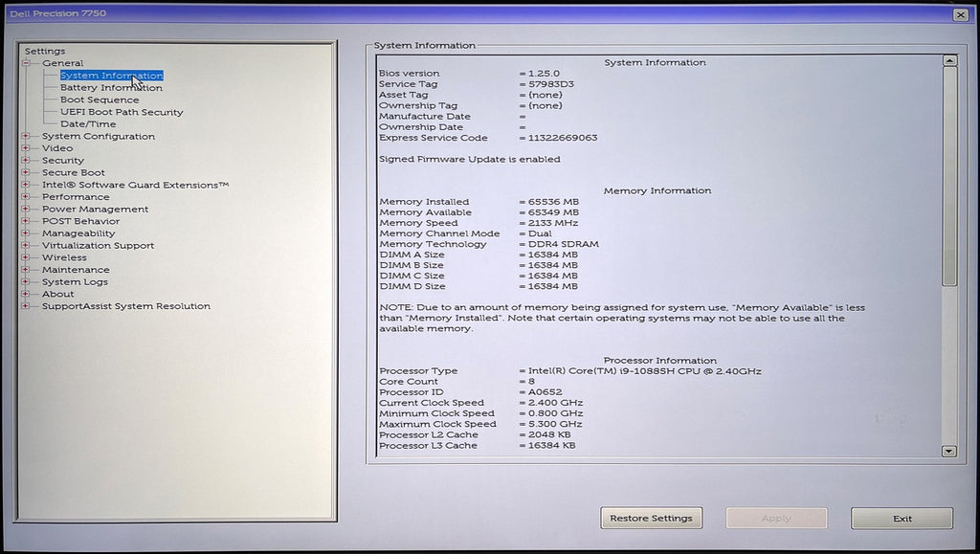This screenshot has width=980, height=554.
Task: Select the General category label
Action: (62, 63)
